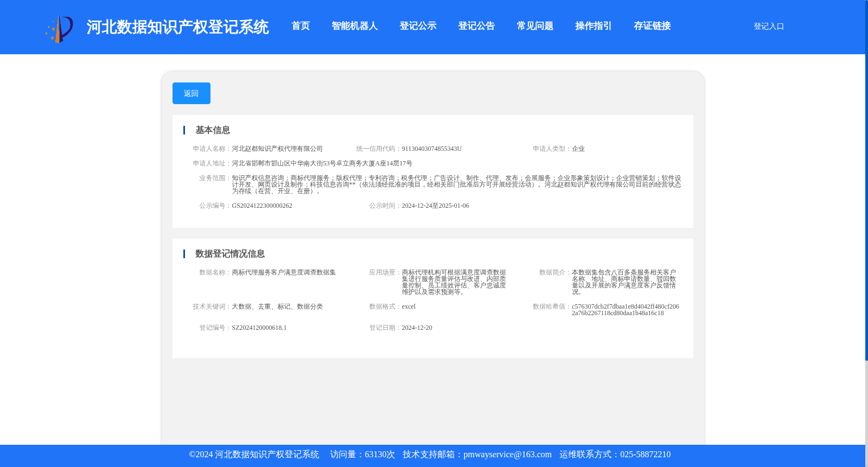Select publicity number GS2024122300000262
Viewport: 868px width, 467px height.
coord(262,206)
